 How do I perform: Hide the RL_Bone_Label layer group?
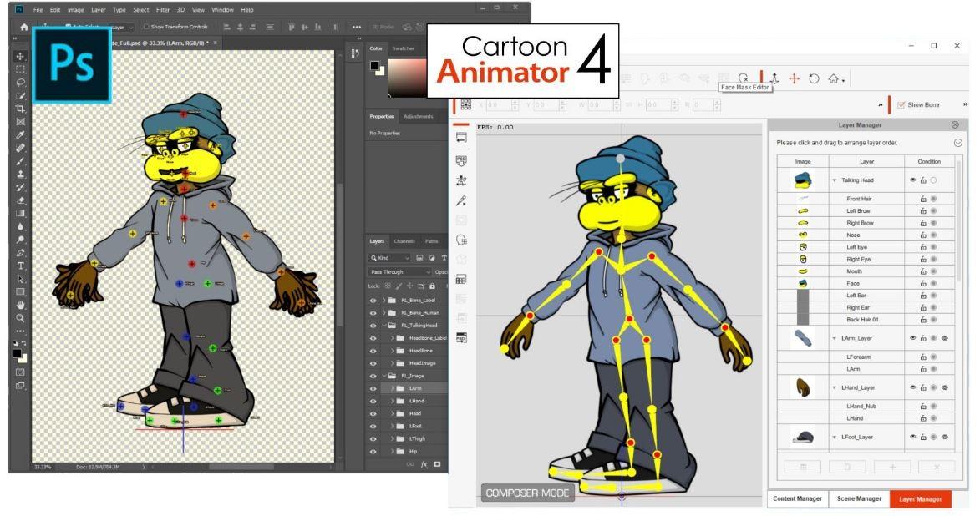pyautogui.click(x=373, y=301)
